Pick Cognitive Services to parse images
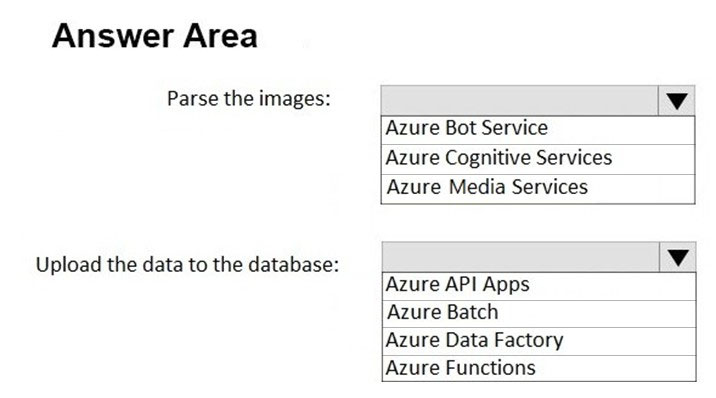 point(538,159)
